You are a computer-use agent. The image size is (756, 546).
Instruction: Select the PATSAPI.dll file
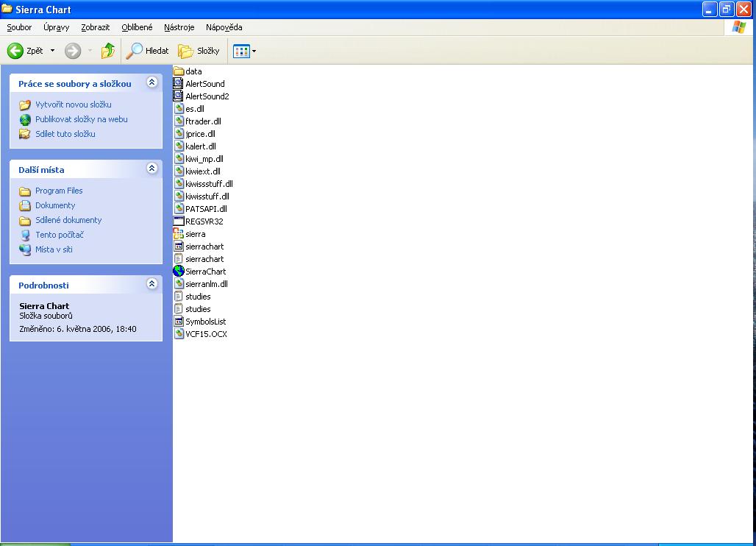click(x=201, y=209)
